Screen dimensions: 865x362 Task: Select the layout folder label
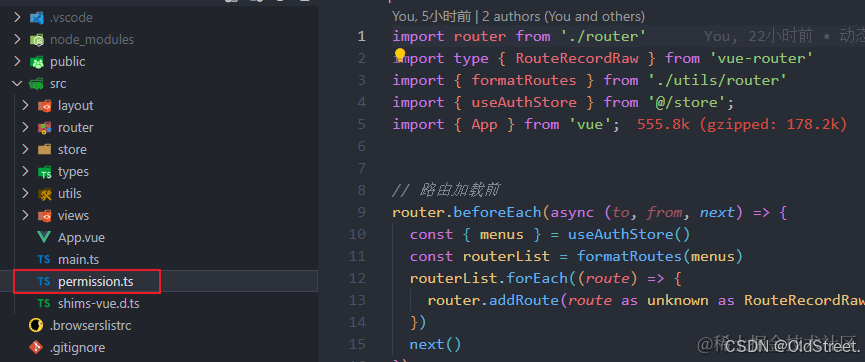(76, 105)
